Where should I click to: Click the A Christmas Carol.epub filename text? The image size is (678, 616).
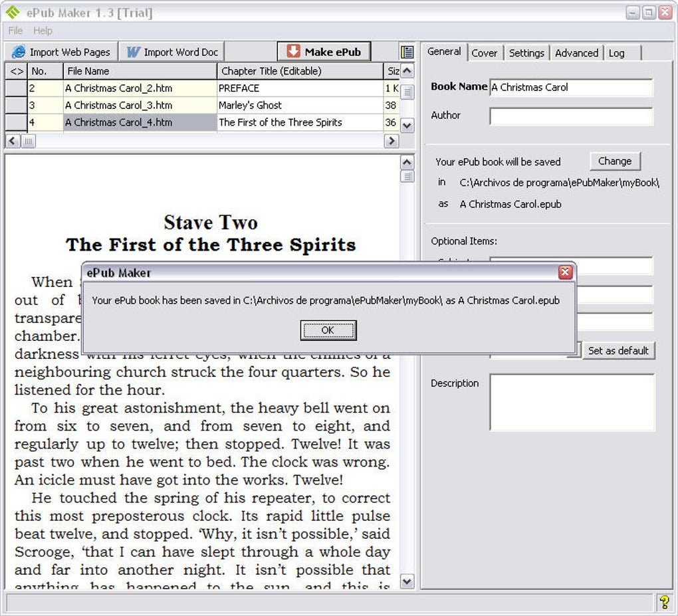(510, 204)
